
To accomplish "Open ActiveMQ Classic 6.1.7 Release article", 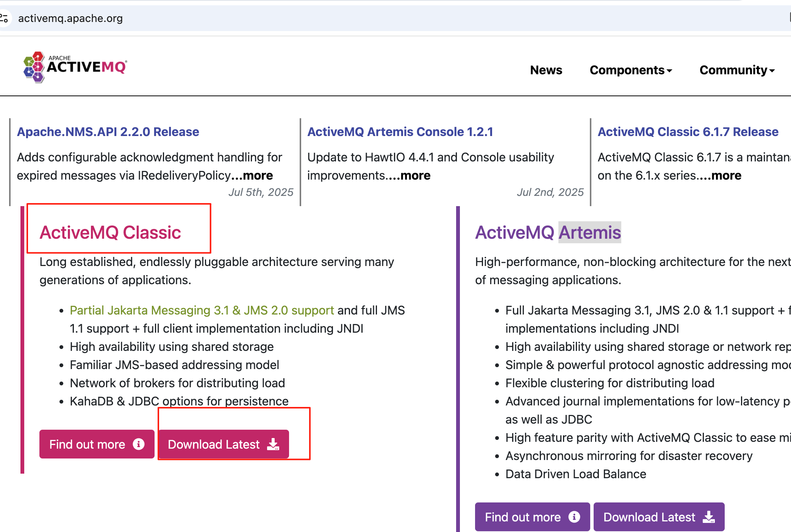I will [688, 131].
